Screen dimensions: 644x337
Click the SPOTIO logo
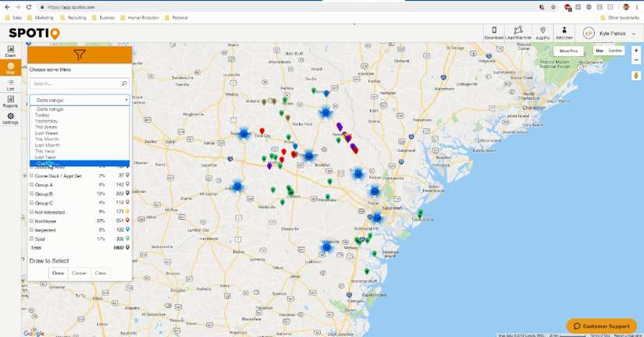coord(34,34)
